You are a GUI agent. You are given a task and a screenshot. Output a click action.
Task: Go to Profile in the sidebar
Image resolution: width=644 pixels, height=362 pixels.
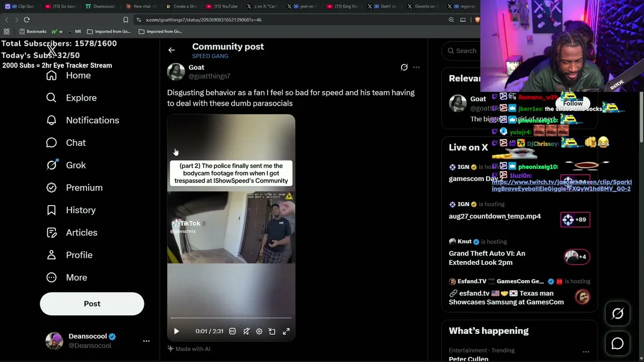(69, 255)
